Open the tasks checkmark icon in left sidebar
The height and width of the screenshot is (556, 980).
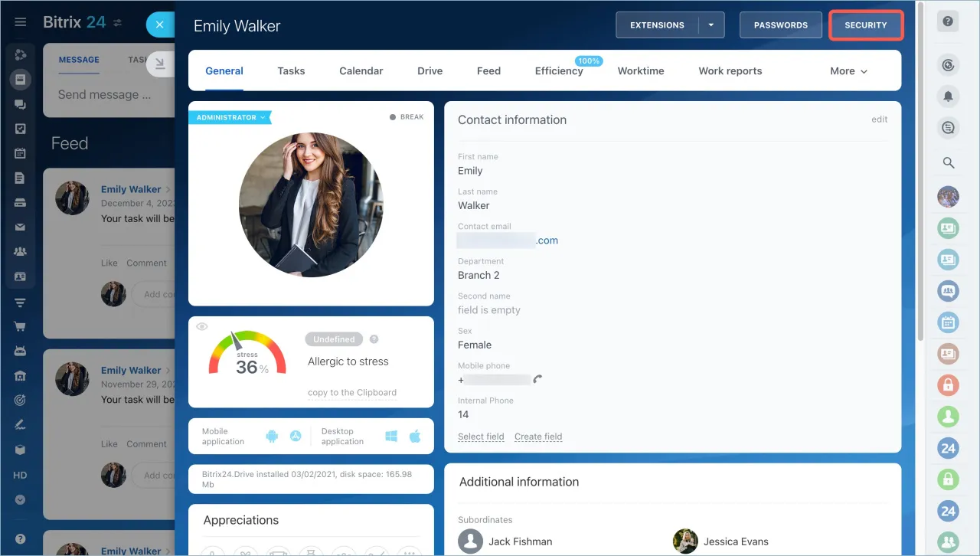point(21,129)
